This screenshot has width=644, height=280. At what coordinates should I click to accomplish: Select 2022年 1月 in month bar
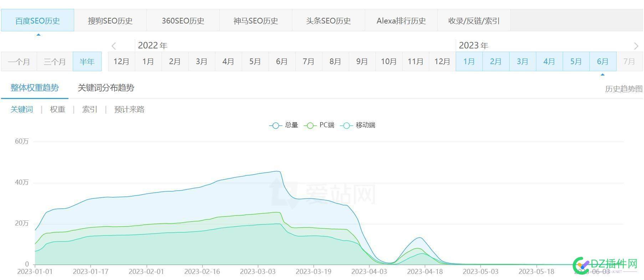[x=148, y=62]
